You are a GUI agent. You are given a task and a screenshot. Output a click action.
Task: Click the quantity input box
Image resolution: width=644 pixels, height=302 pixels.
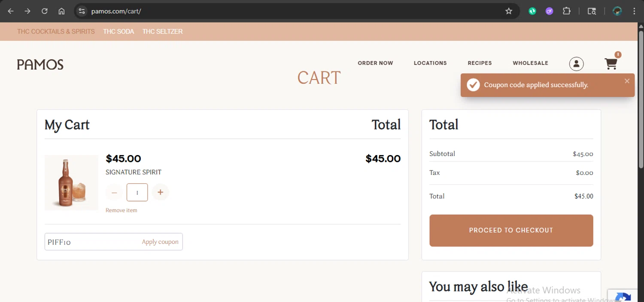click(137, 192)
